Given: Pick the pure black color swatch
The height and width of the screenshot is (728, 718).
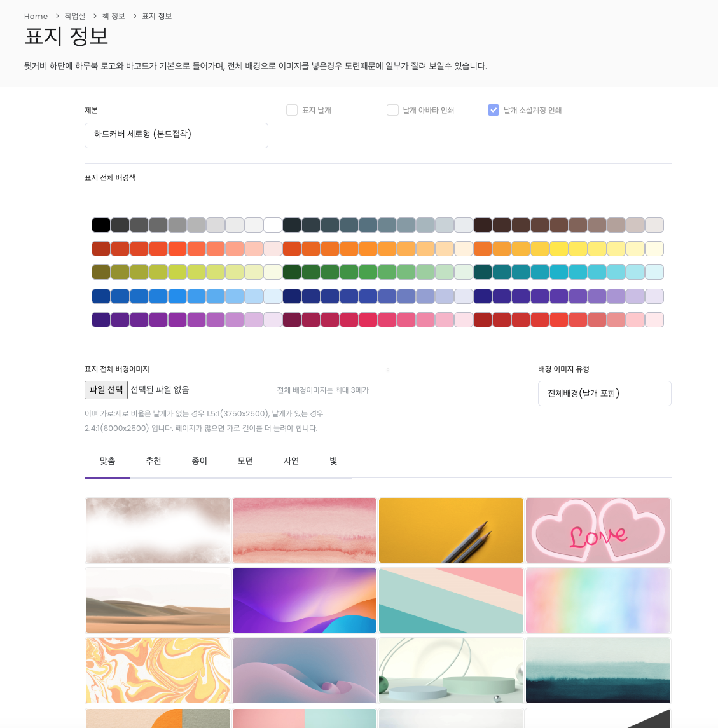Looking at the screenshot, I should coord(100,224).
